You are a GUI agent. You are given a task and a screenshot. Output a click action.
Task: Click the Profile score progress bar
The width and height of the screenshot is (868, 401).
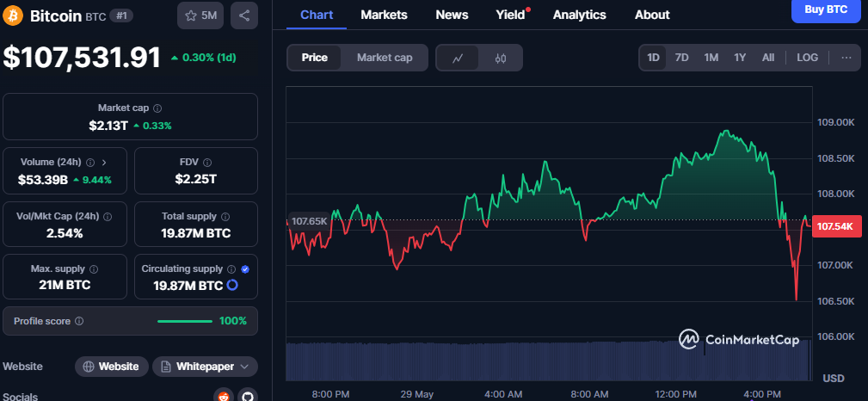[185, 321]
